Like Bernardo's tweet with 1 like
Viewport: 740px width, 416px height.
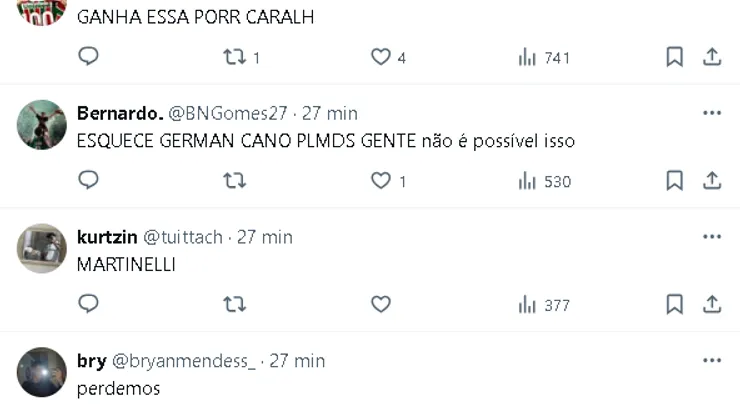[381, 181]
